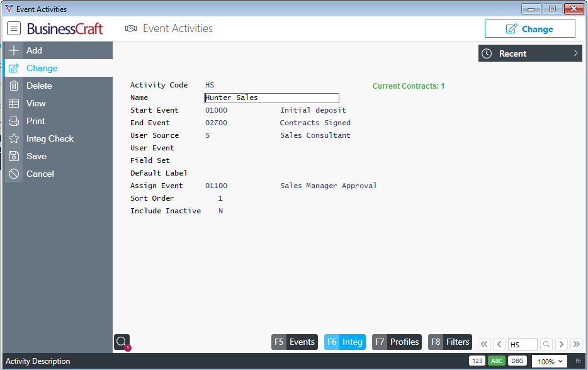Click the HS record navigation field

pyautogui.click(x=523, y=344)
